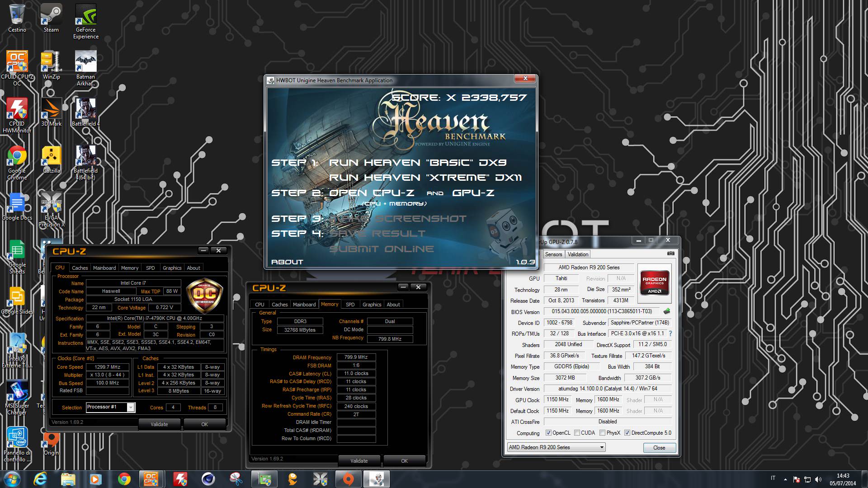Click Radeon Graphics logo in GPU-Z
Viewport: 868px width, 488px height.
tap(655, 283)
